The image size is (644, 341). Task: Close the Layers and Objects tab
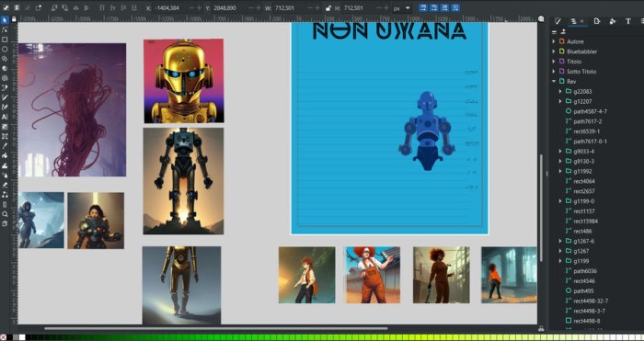tap(582, 21)
